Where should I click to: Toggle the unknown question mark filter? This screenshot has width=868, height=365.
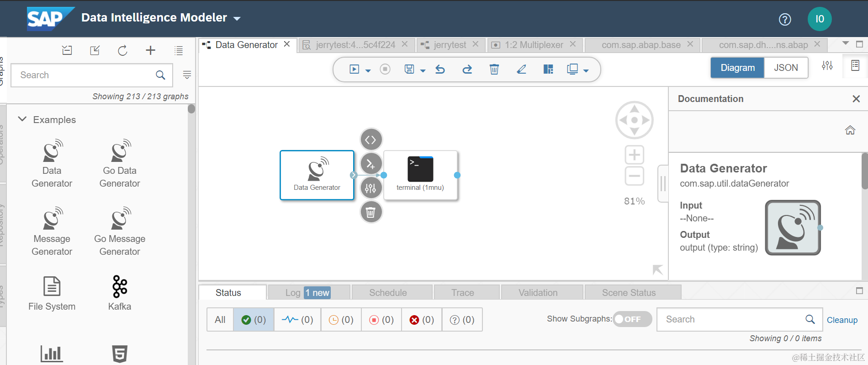pyautogui.click(x=462, y=320)
